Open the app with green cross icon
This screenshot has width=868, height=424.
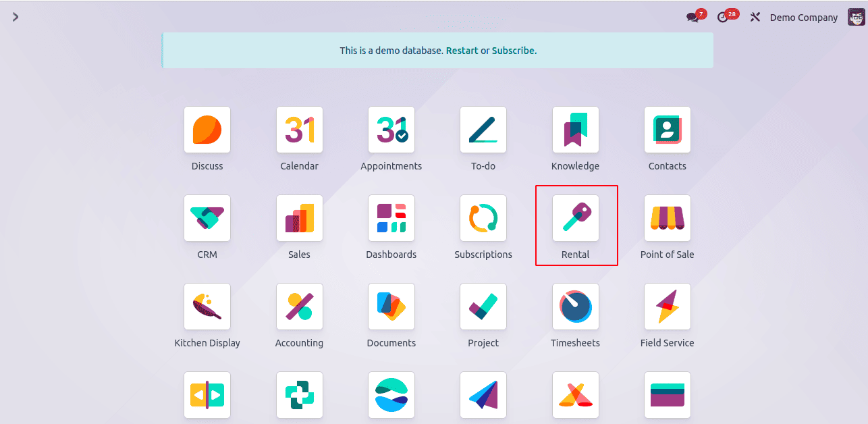tap(299, 395)
